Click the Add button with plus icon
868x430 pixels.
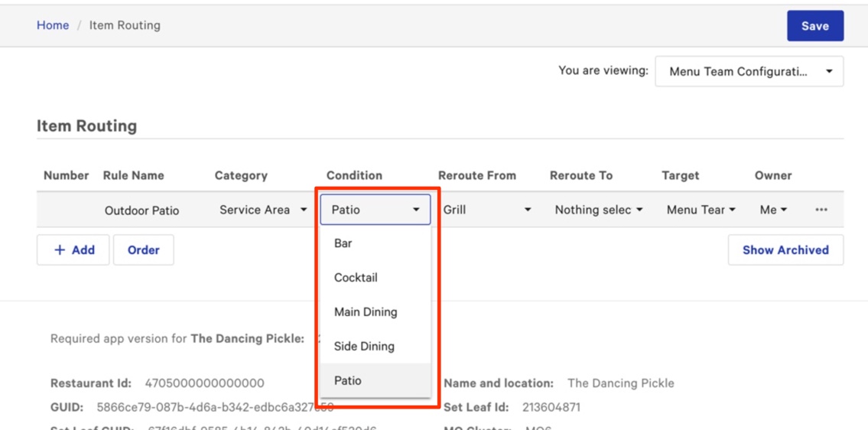coord(73,250)
